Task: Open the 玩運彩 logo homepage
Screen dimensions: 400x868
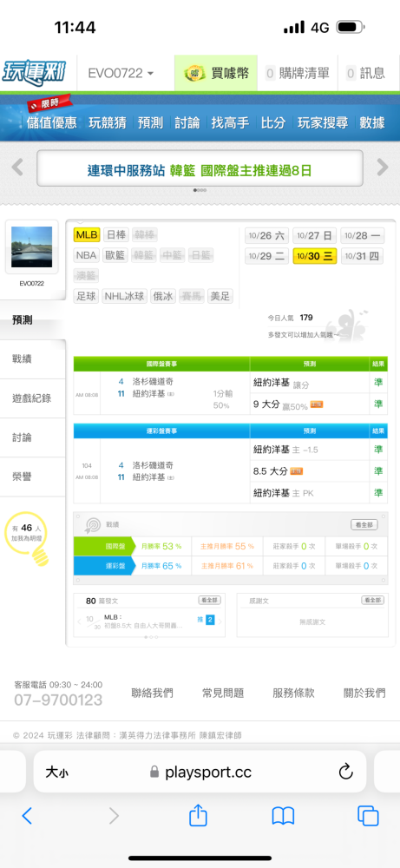Action: click(35, 73)
